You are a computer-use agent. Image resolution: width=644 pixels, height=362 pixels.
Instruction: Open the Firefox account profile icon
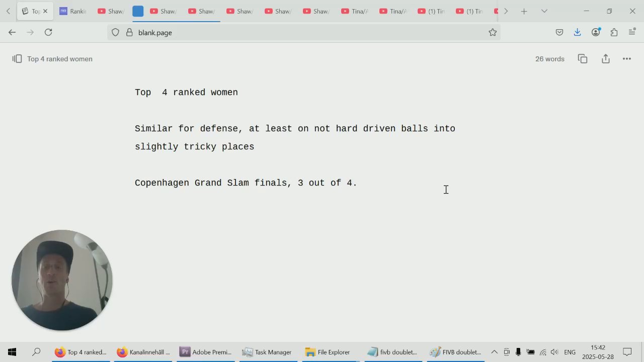click(x=596, y=32)
